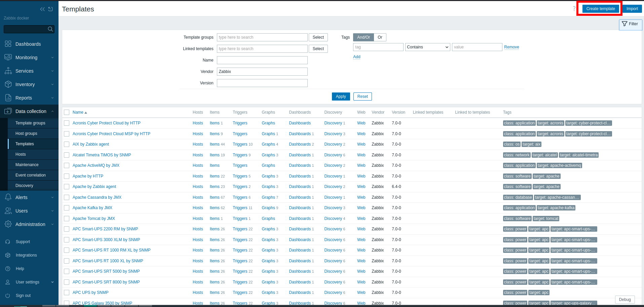Click the Remove tag link
Viewport: 644px width, 307px height.
coord(512,47)
